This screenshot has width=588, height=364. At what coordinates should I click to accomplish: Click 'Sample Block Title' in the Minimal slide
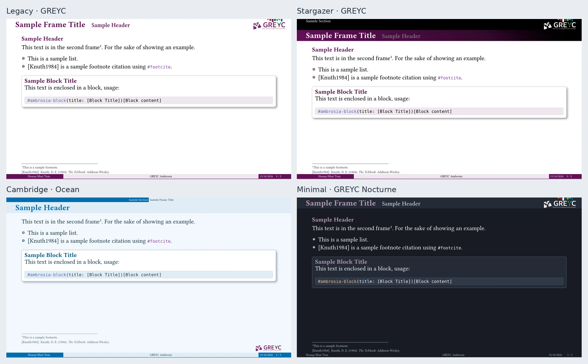[x=341, y=262]
